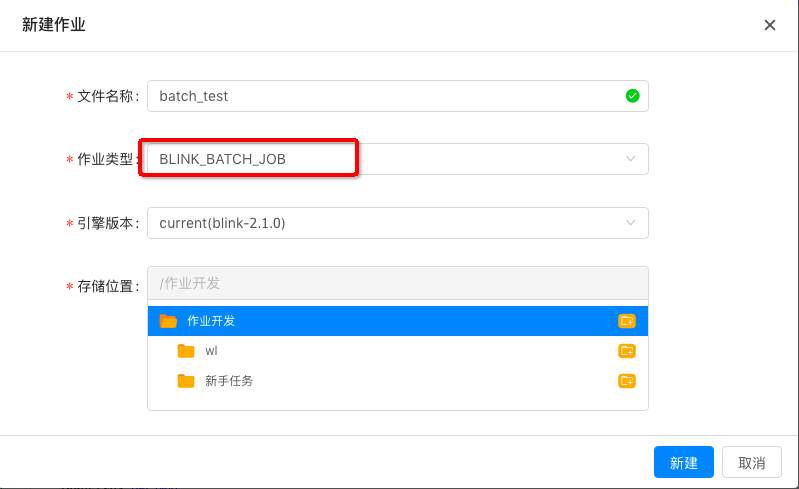Screen dimensions: 799x489
Task: Click the 文件名称 input field containing batch_test
Action: 397,96
